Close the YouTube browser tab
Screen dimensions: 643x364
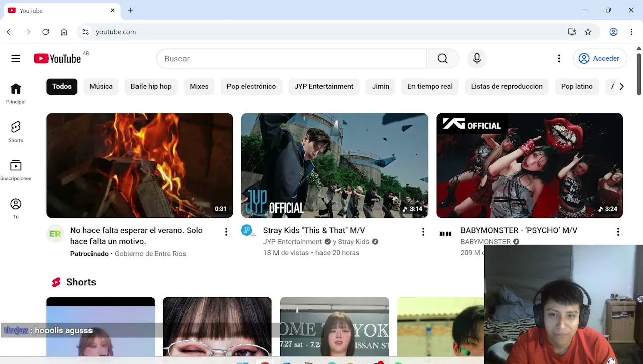113,10
